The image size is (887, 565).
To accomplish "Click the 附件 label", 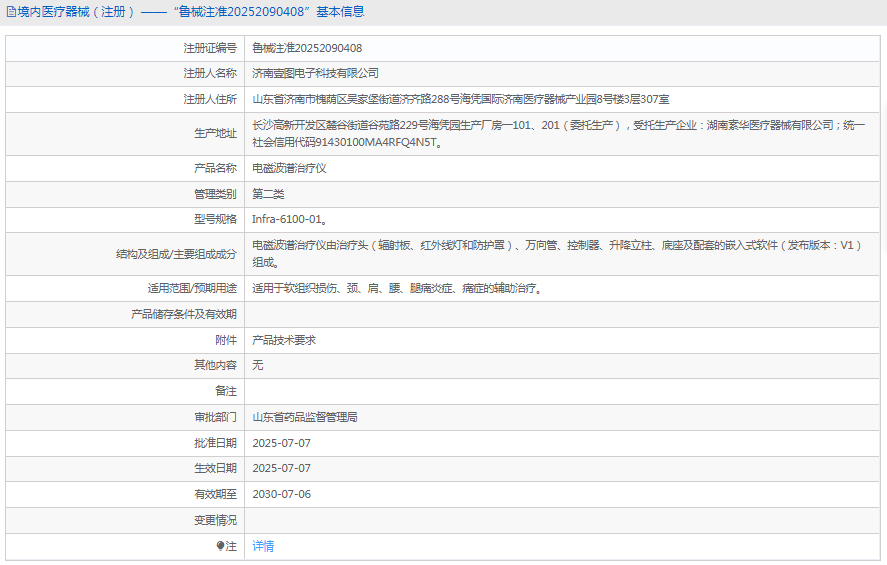I will (226, 340).
